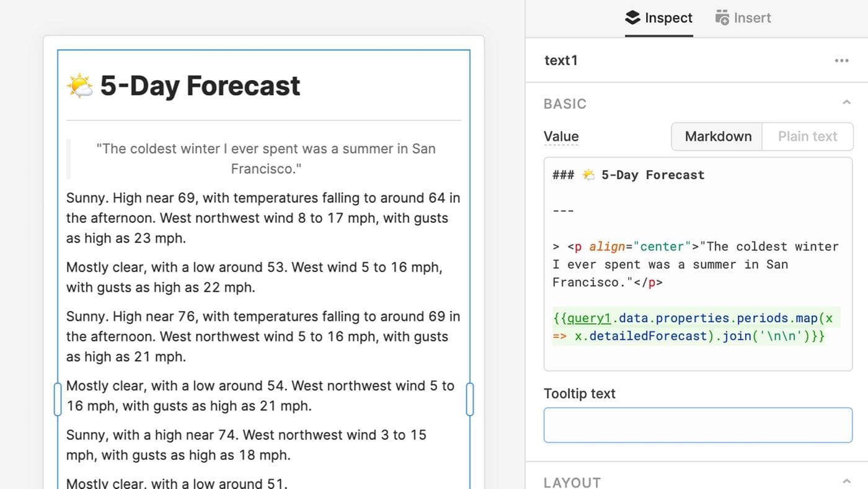Select Markdown value mode
868x489 pixels.
(x=717, y=137)
